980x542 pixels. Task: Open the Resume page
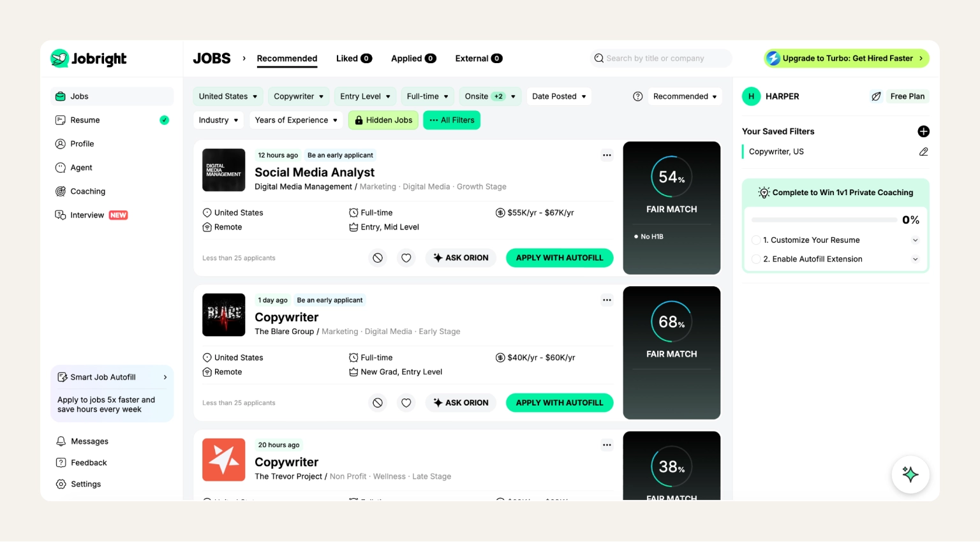(112, 120)
